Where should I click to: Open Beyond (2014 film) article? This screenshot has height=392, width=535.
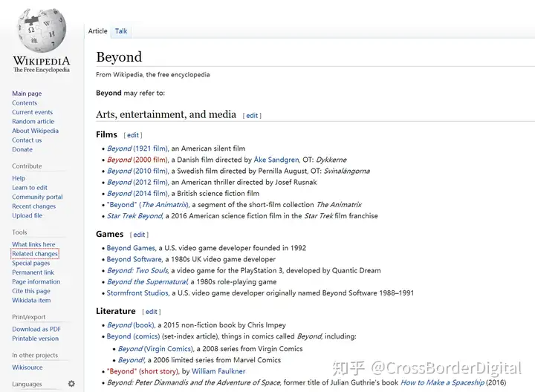[x=137, y=193]
